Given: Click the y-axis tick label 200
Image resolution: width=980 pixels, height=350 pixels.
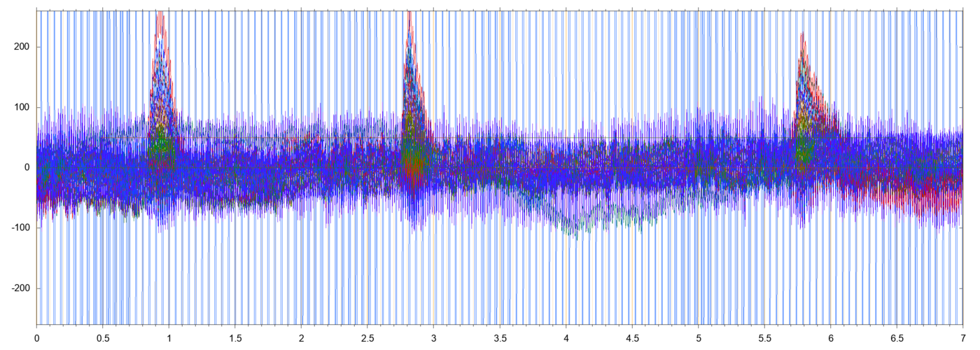Looking at the screenshot, I should pyautogui.click(x=22, y=47).
